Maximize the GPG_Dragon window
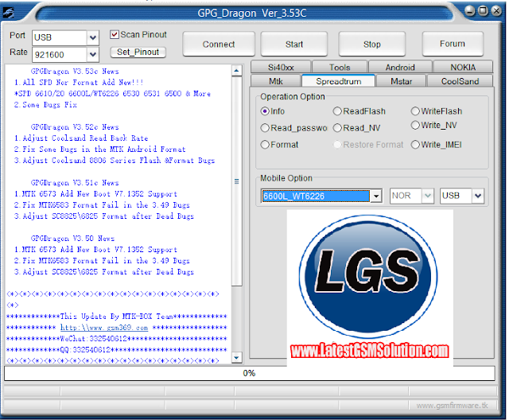The width and height of the screenshot is (509, 420). [x=483, y=10]
